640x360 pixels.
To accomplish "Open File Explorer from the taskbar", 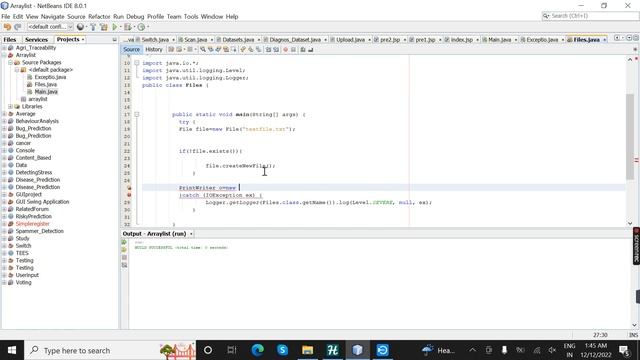I will point(307,350).
